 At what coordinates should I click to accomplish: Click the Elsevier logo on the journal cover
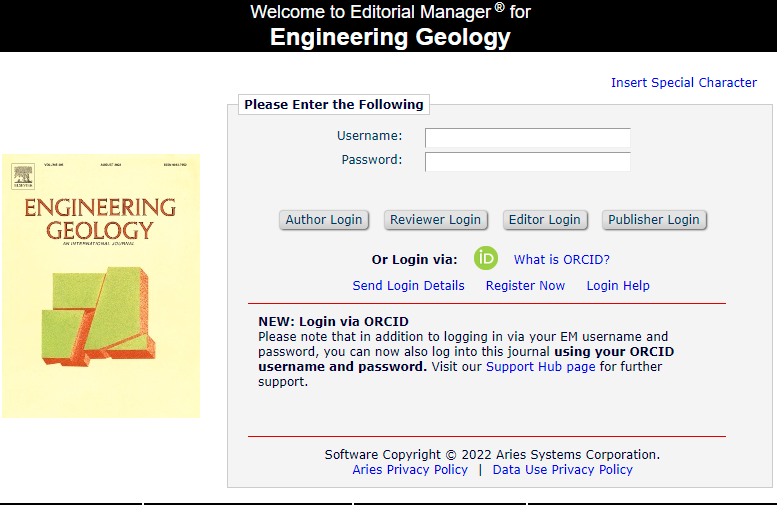23,179
